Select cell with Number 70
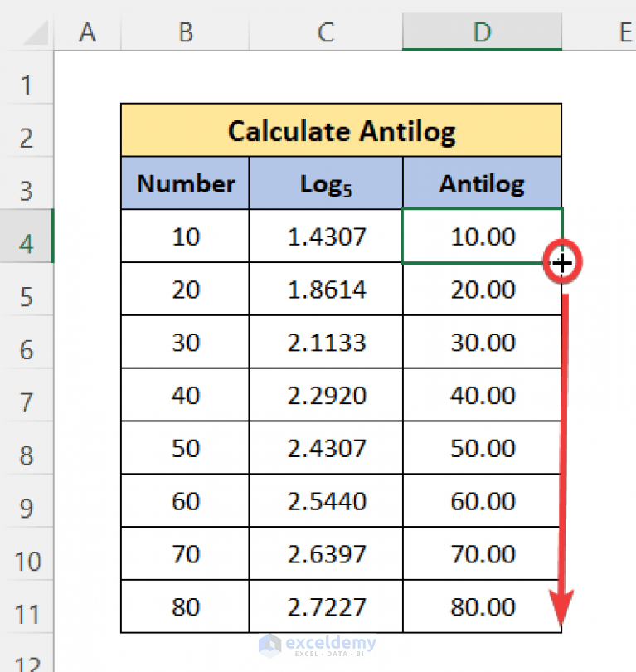Viewport: 636px width, 672px height. tap(185, 553)
